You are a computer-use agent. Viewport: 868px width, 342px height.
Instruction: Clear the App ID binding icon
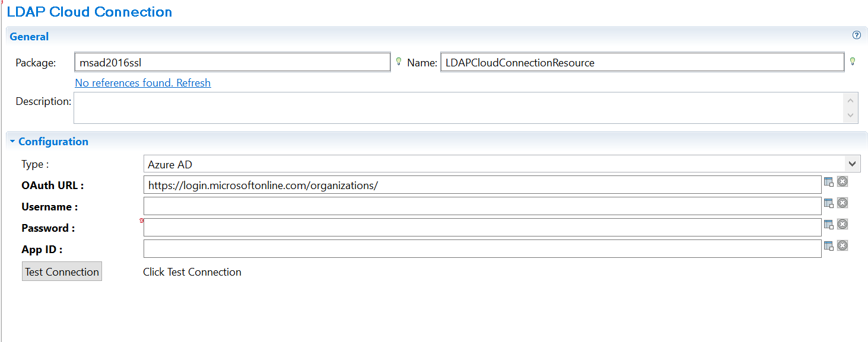(842, 246)
